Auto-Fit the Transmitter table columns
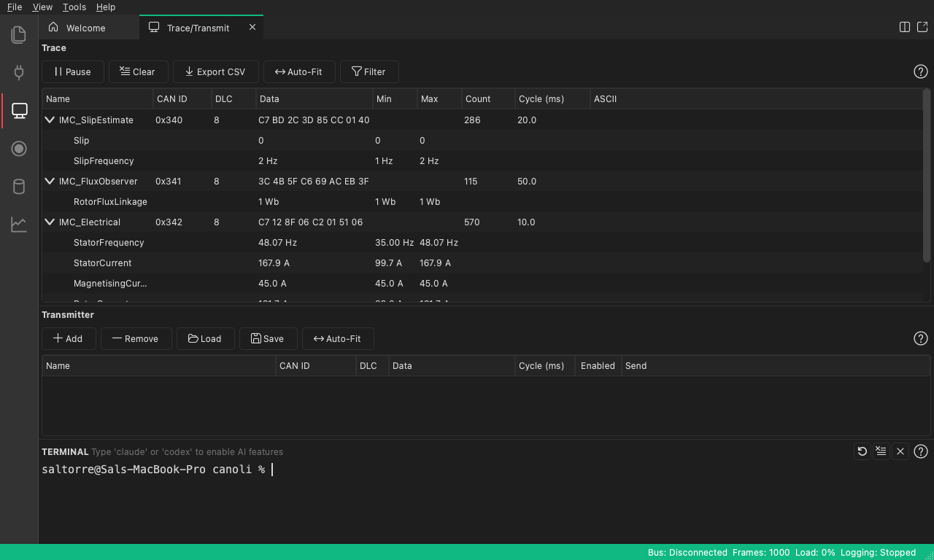Image resolution: width=934 pixels, height=560 pixels. [x=338, y=338]
